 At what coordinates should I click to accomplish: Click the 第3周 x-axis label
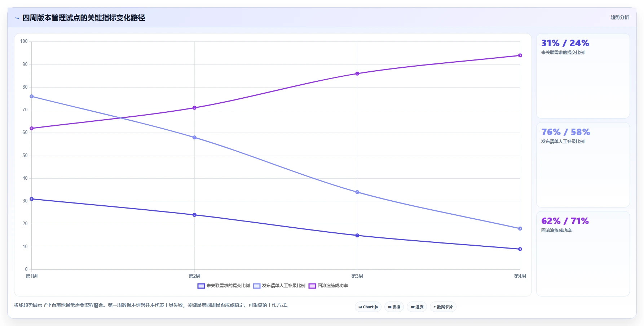coord(357,276)
